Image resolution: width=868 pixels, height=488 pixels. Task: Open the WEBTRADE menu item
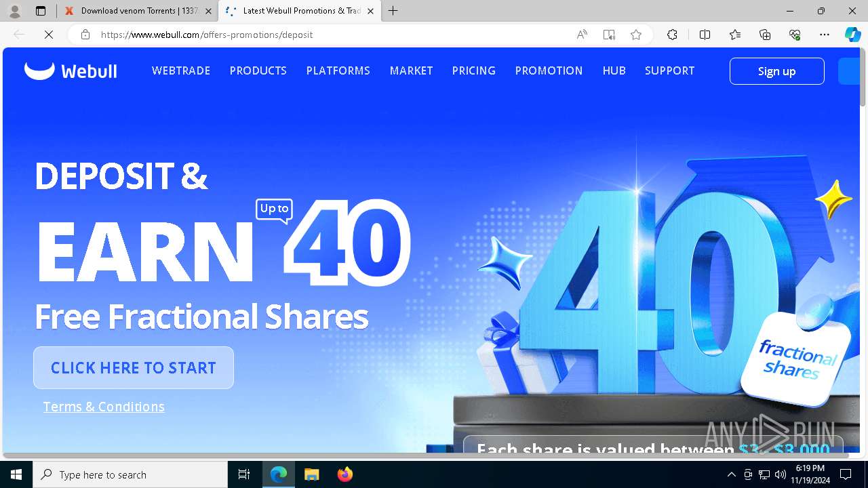click(181, 70)
